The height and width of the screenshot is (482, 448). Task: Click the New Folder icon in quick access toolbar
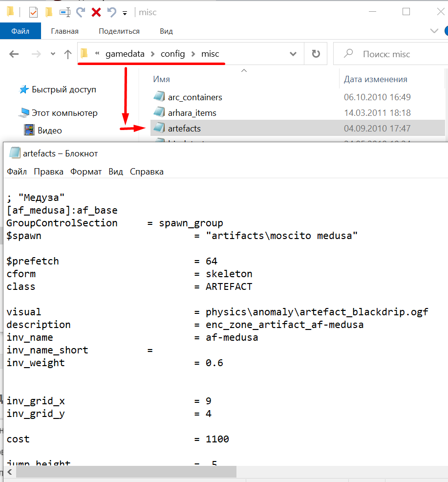point(48,12)
